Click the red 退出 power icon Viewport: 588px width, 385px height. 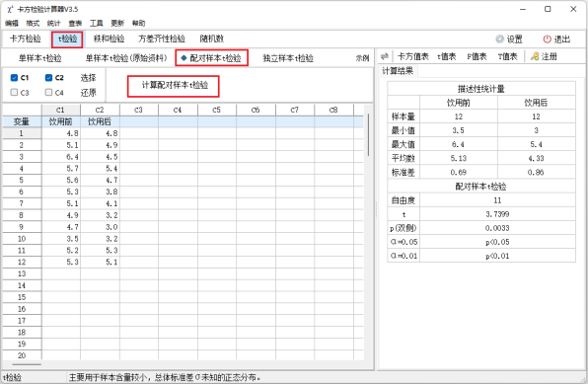pyautogui.click(x=548, y=39)
